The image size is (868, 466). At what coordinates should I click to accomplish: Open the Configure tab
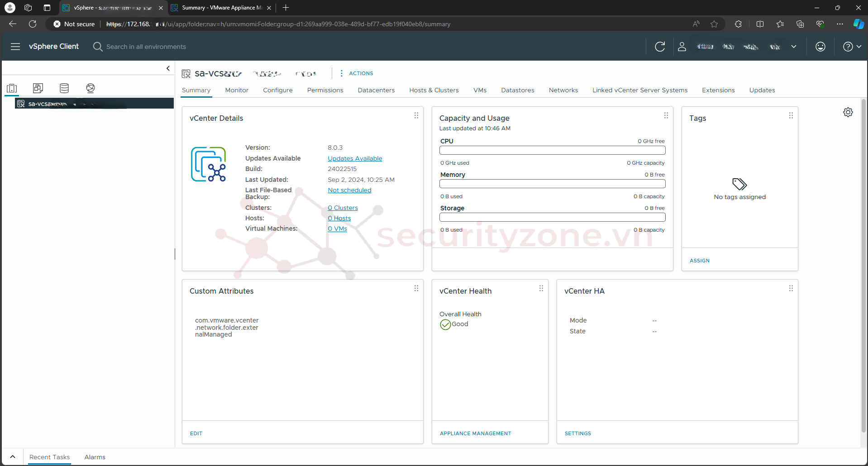click(x=278, y=90)
